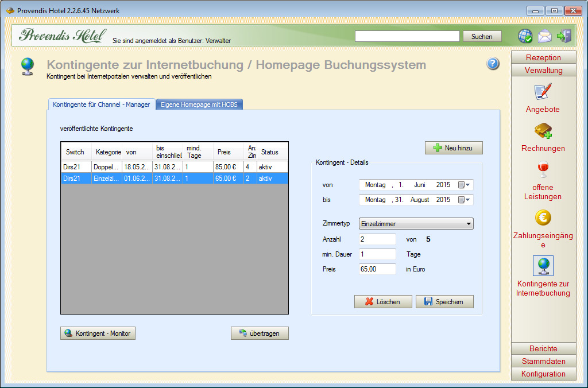Click the globe internet status icon
The height and width of the screenshot is (388, 588).
click(x=525, y=36)
